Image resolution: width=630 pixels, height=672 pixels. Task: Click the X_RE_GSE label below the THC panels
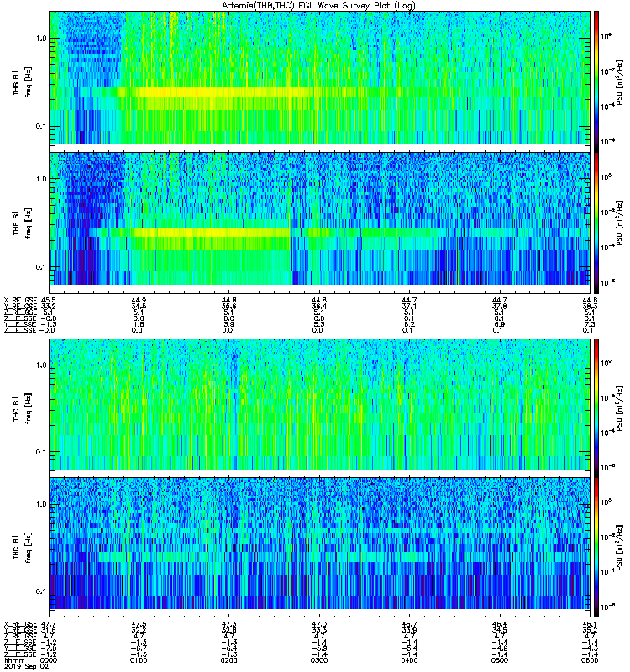point(20,624)
